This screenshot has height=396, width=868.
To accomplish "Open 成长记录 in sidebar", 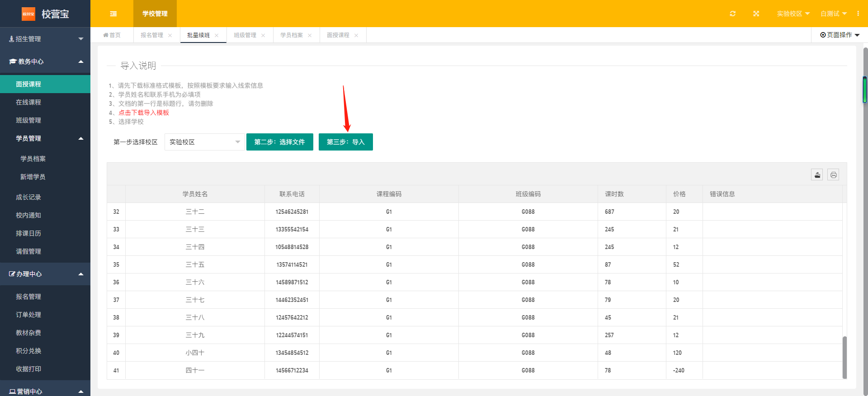I will [45, 197].
